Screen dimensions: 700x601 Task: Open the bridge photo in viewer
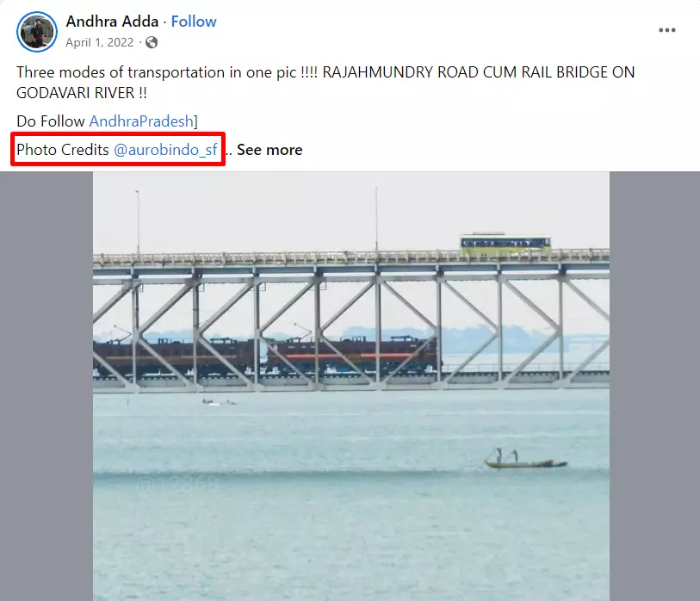click(x=351, y=387)
